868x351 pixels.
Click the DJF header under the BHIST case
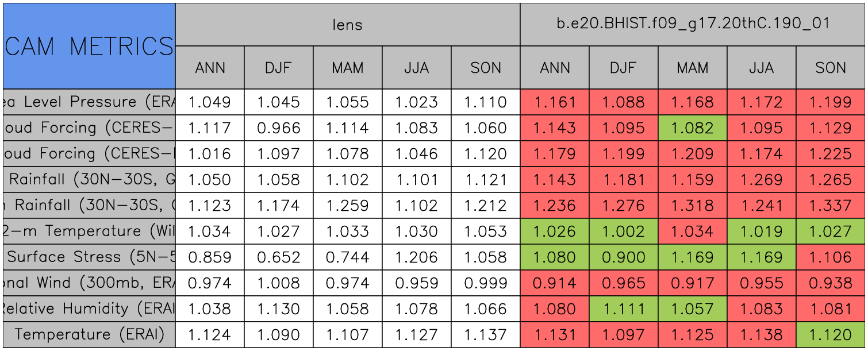(x=623, y=68)
